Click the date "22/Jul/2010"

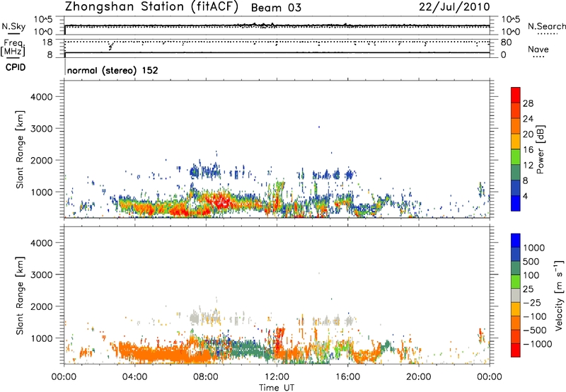(x=454, y=7)
